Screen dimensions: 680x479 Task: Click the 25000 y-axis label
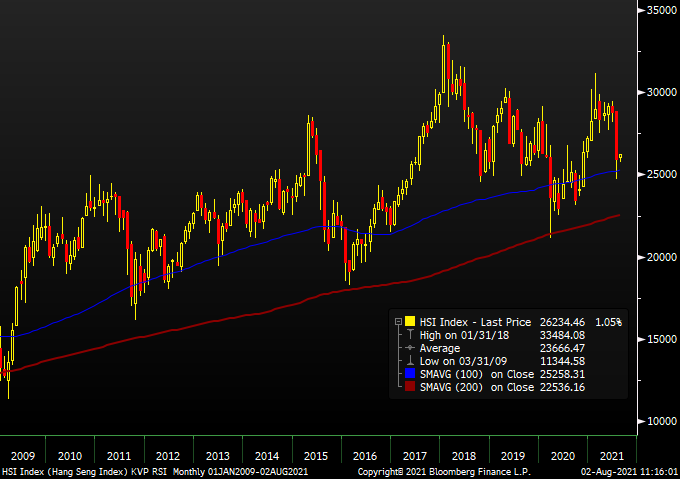[661, 174]
